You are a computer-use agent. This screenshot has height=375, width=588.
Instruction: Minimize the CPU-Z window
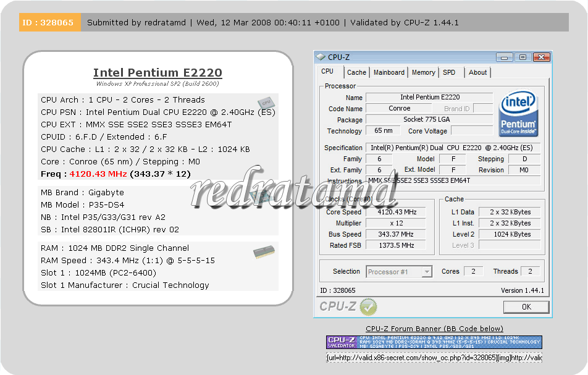click(505, 57)
